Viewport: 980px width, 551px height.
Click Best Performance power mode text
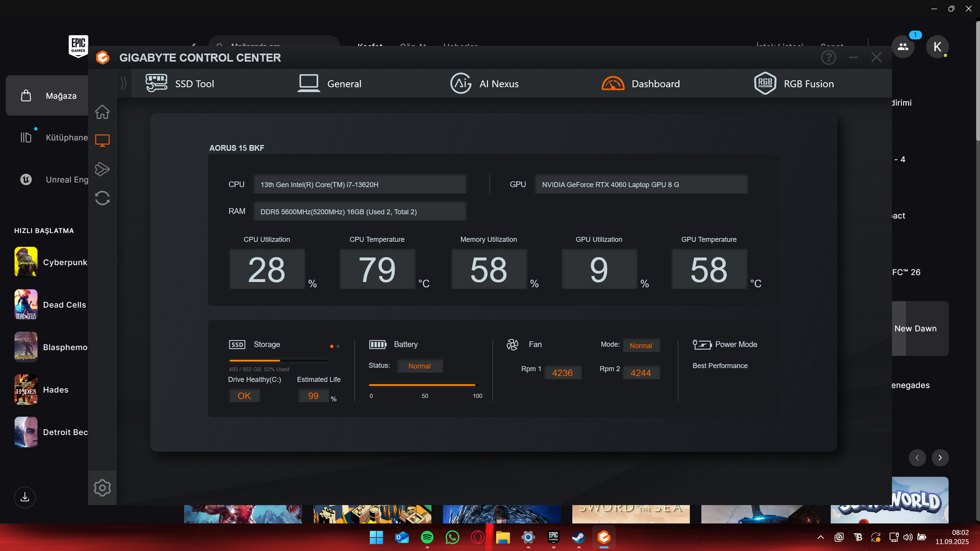click(720, 366)
